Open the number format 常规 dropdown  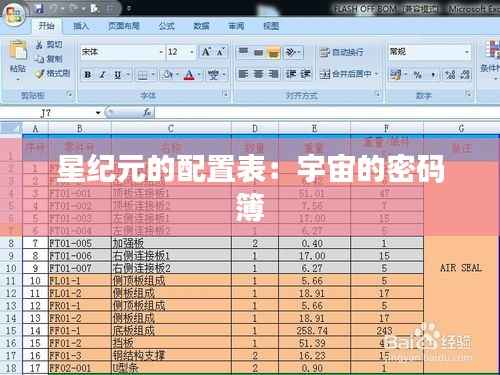pyautogui.click(x=467, y=52)
